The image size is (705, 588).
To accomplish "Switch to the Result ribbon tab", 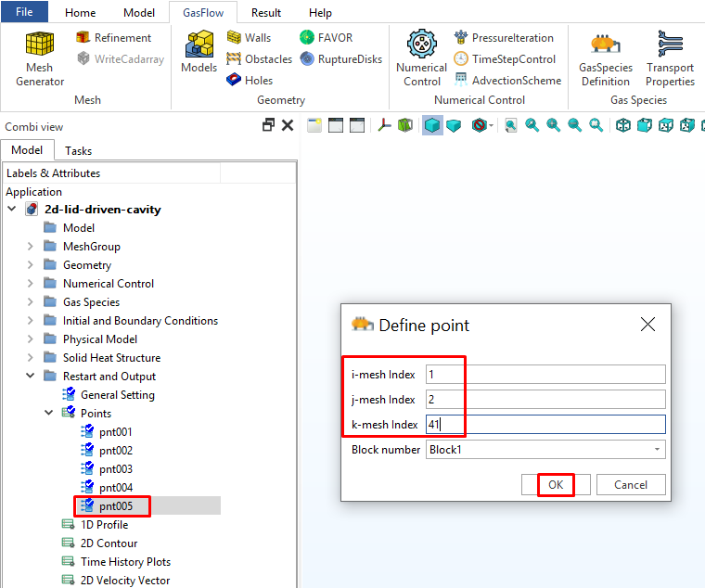I will click(266, 13).
